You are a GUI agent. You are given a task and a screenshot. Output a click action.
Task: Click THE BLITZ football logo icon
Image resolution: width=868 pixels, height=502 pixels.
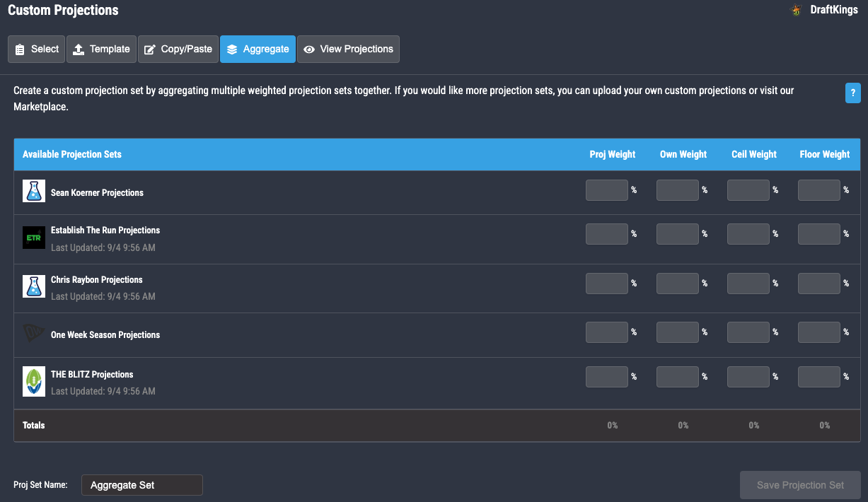(34, 382)
